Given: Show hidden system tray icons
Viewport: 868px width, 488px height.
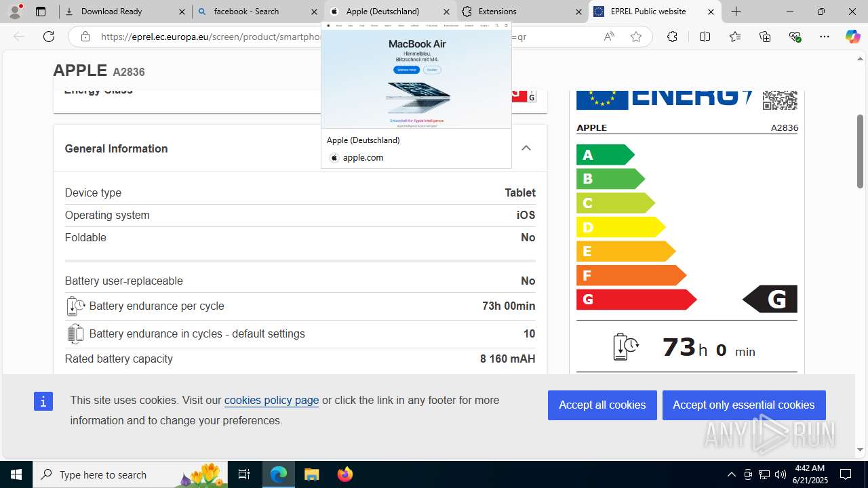Looking at the screenshot, I should 731,474.
